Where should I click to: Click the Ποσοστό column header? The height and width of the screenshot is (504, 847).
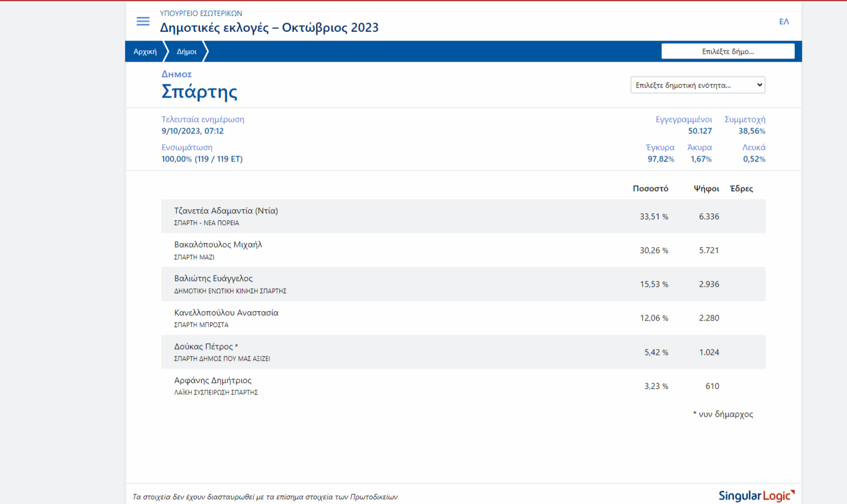coord(650,188)
